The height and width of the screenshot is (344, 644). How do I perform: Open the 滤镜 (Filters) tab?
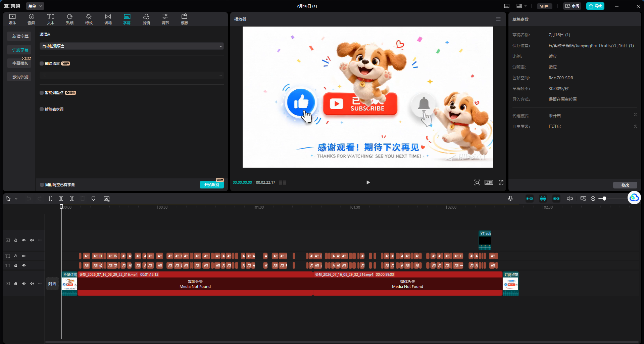click(x=146, y=19)
